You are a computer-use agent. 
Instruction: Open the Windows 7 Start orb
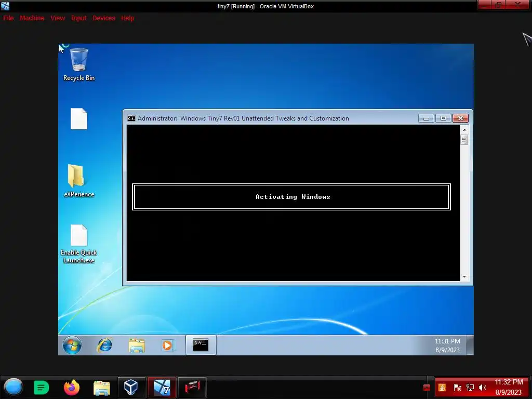click(72, 345)
